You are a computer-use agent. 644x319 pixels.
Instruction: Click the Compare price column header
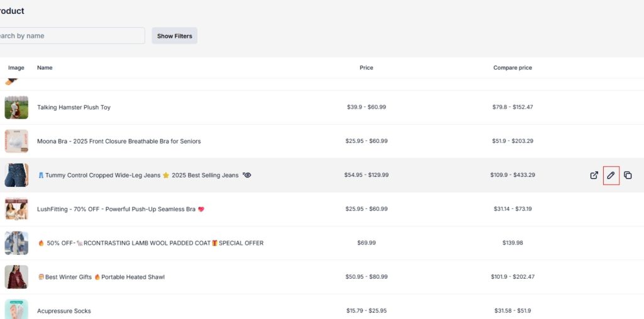pyautogui.click(x=513, y=68)
